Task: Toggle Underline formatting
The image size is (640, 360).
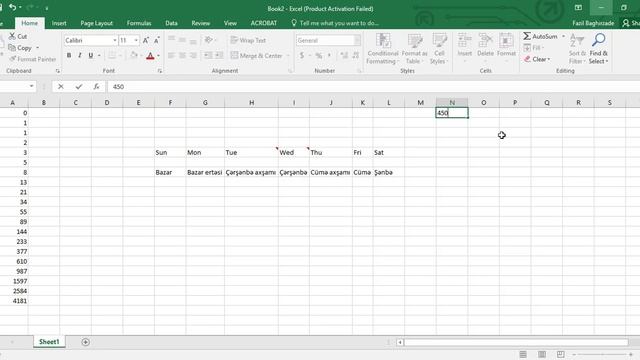Action: (91, 56)
